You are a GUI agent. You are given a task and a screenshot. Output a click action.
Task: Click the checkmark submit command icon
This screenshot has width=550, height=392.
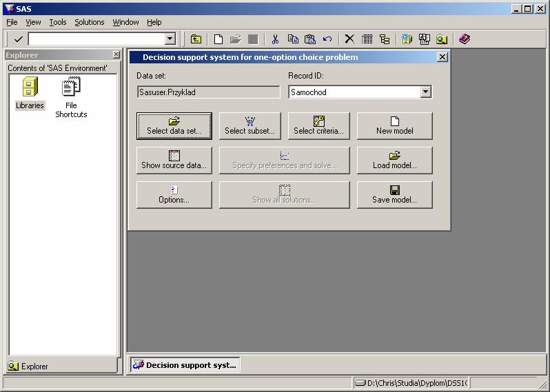[18, 39]
